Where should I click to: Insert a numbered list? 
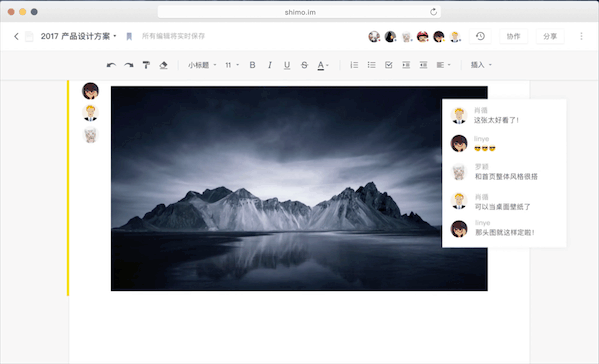point(354,65)
